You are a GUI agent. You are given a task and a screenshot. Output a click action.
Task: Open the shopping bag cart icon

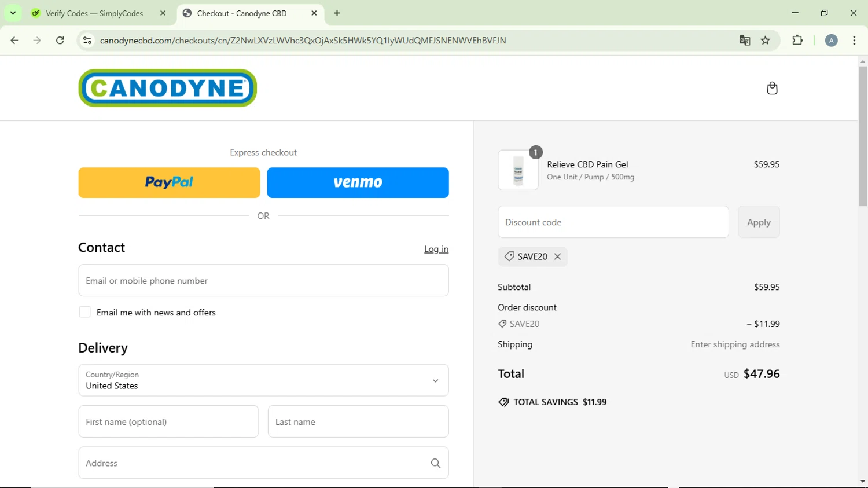coord(772,88)
